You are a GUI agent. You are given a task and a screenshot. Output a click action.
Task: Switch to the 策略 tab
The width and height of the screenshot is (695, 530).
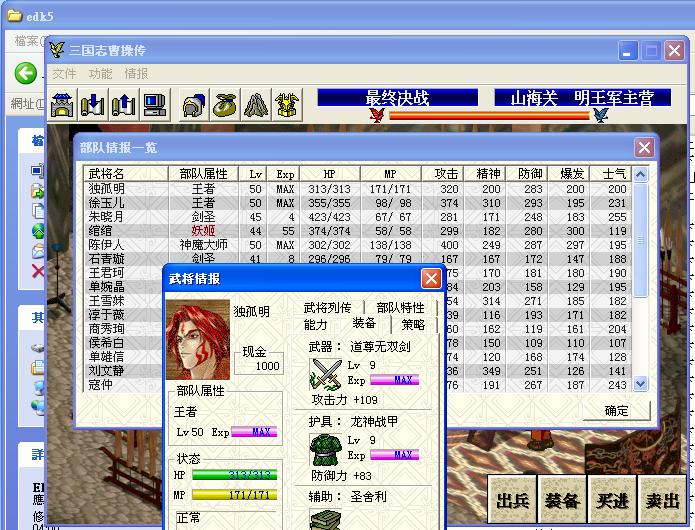[x=413, y=324]
